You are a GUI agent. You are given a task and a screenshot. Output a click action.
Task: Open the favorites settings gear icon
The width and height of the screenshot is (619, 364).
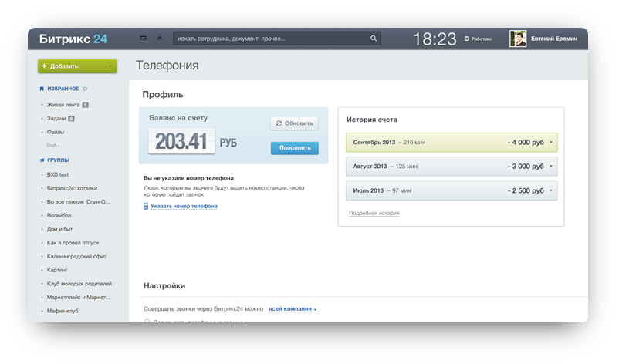(85, 89)
